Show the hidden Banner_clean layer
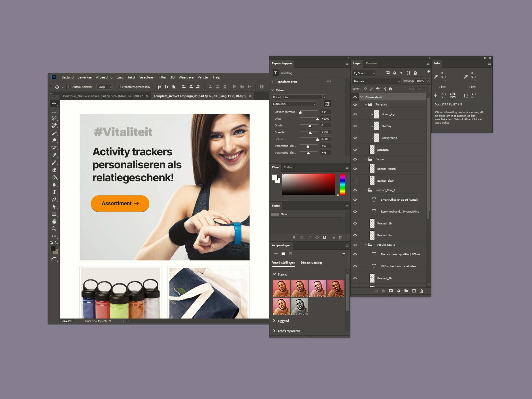 click(355, 181)
